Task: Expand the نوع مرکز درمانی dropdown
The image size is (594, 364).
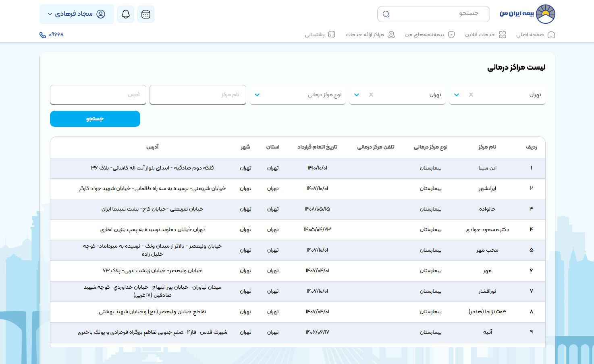Action: pos(257,95)
